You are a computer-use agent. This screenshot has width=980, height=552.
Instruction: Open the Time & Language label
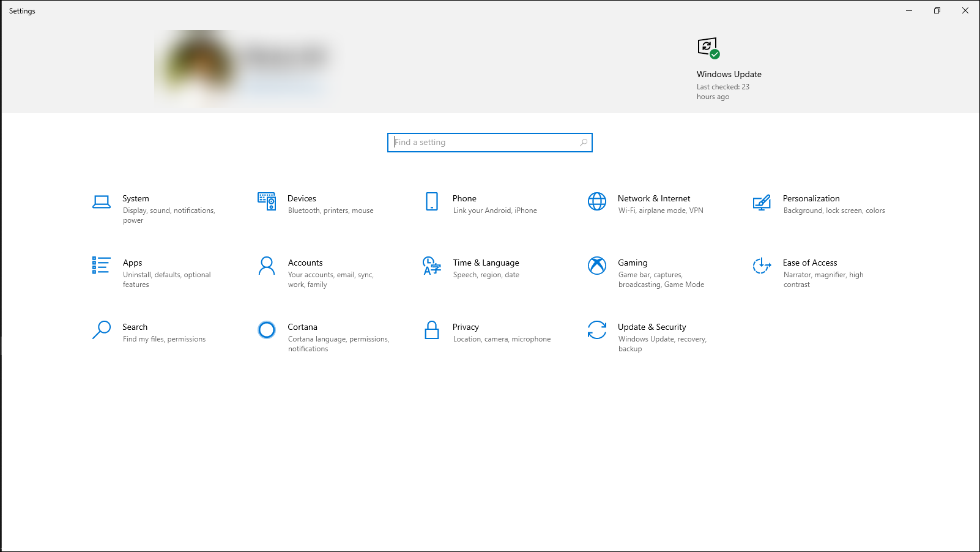point(486,263)
